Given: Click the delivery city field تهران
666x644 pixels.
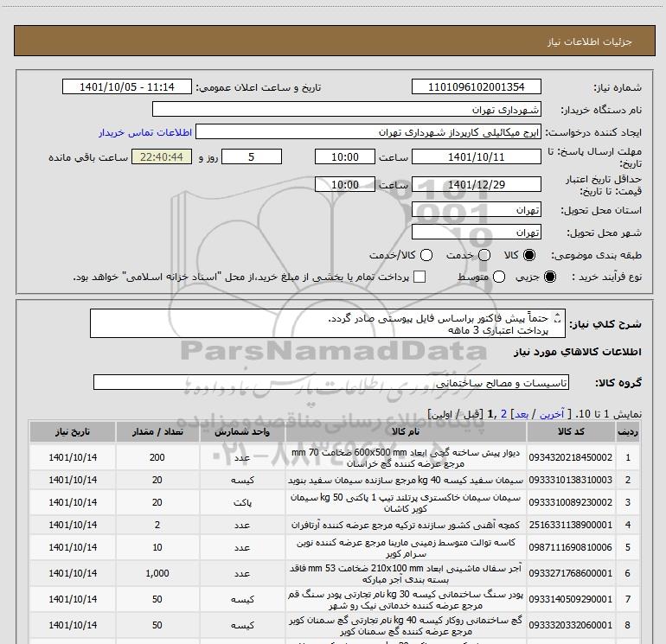Looking at the screenshot, I should point(476,233).
